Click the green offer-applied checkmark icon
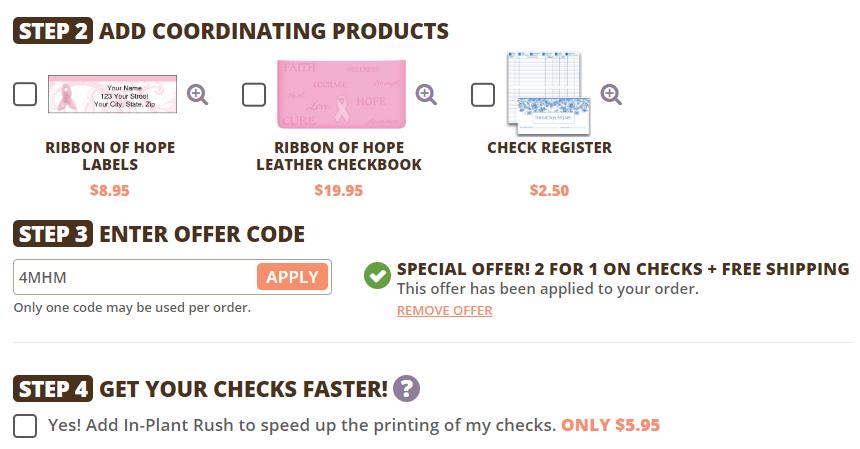The height and width of the screenshot is (449, 860). pyautogui.click(x=378, y=276)
